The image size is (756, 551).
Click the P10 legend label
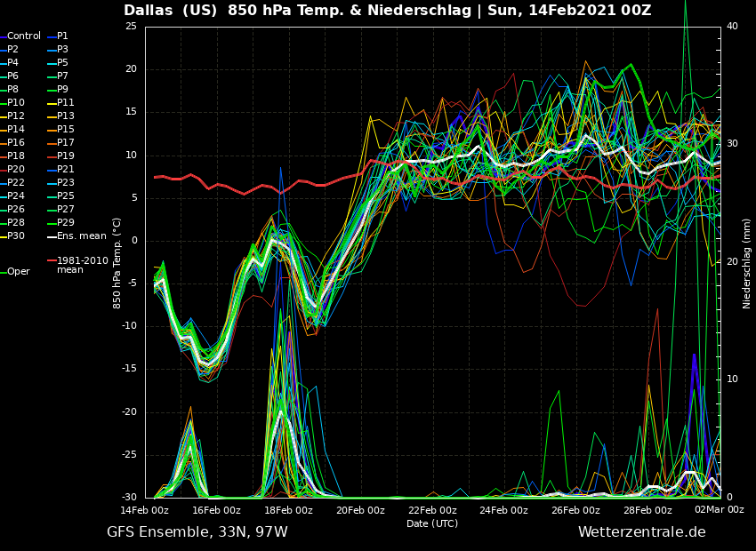(16, 103)
